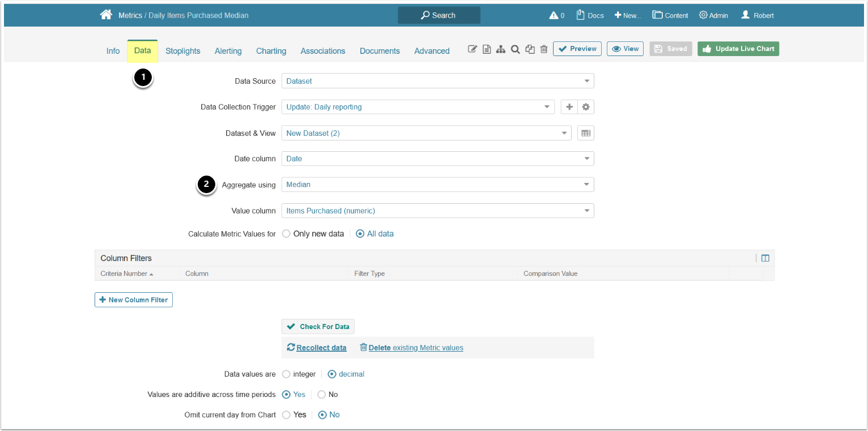Open the hierarchy tree icon in toolbar
868x431 pixels.
(501, 49)
